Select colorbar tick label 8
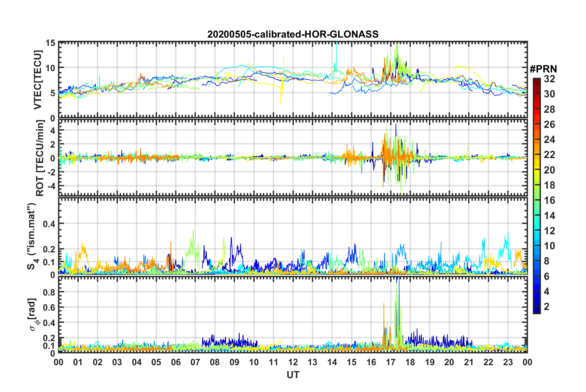 [547, 261]
